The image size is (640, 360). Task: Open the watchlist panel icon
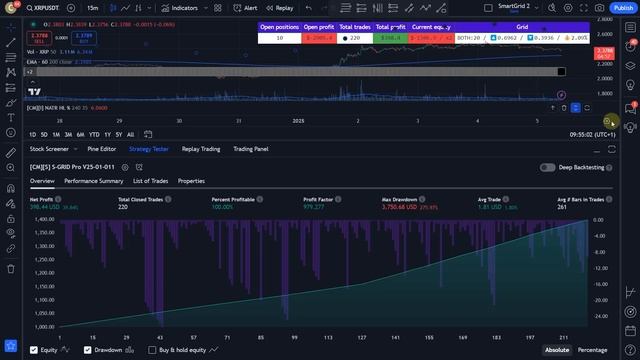(630, 27)
